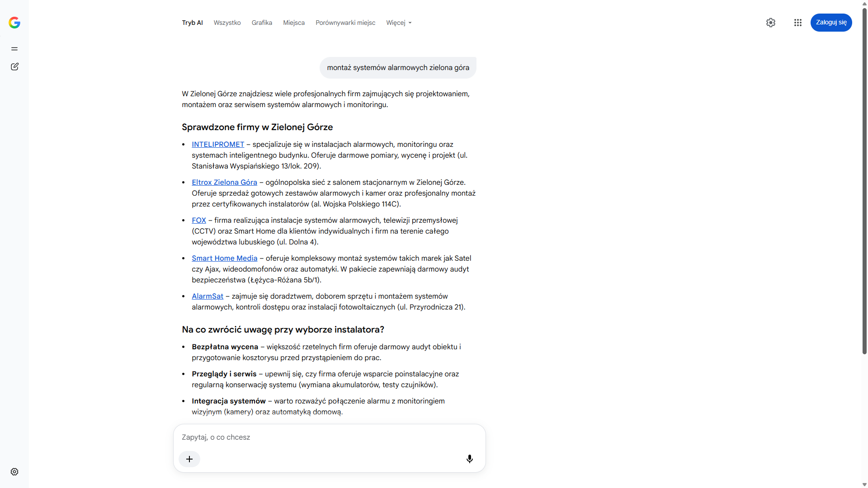868x488 pixels.
Task: Switch to the Tryb AI tab
Action: pyautogui.click(x=192, y=23)
